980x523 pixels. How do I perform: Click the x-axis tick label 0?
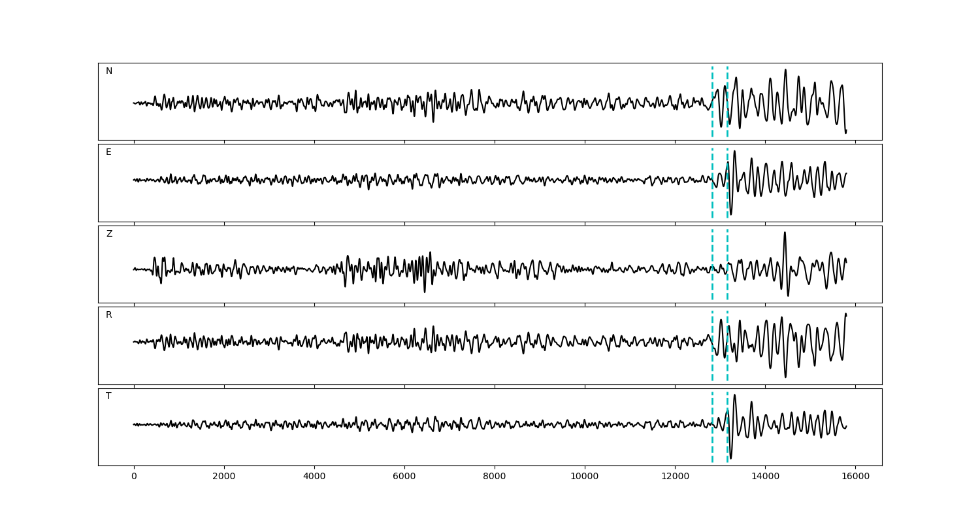[134, 477]
